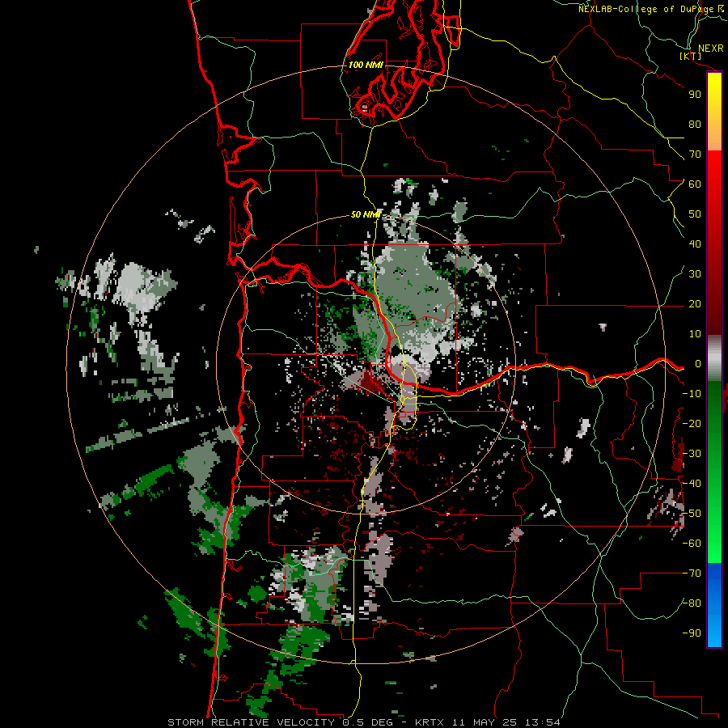Click the scale value 20
The image size is (728, 728).
pos(695,304)
